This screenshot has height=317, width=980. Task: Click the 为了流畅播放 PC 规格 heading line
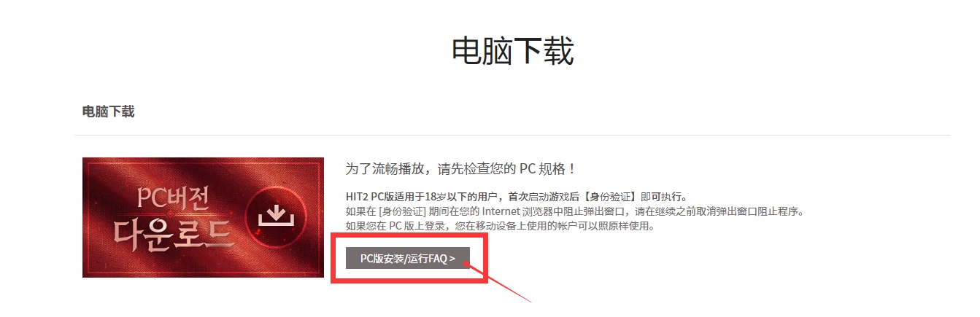click(461, 169)
